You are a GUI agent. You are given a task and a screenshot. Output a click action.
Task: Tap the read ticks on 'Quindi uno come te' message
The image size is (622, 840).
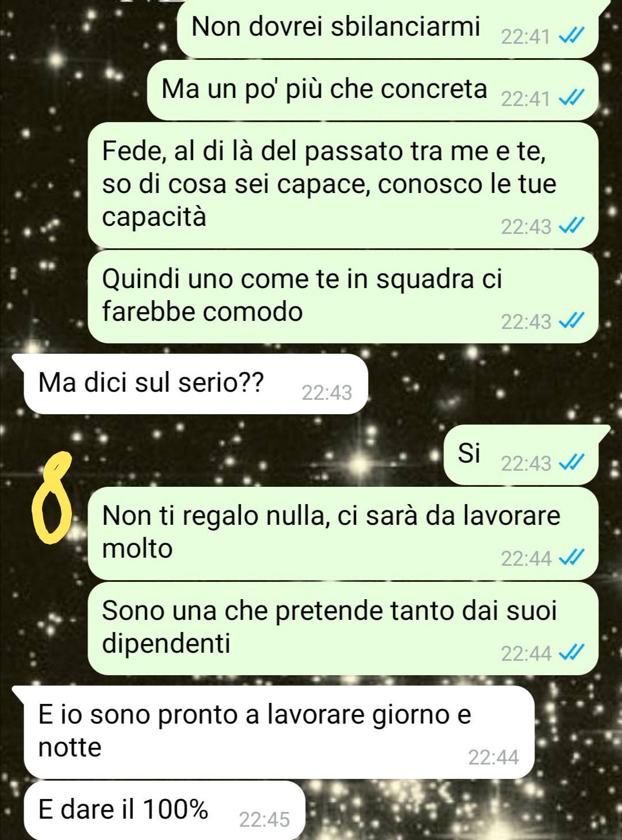572,321
